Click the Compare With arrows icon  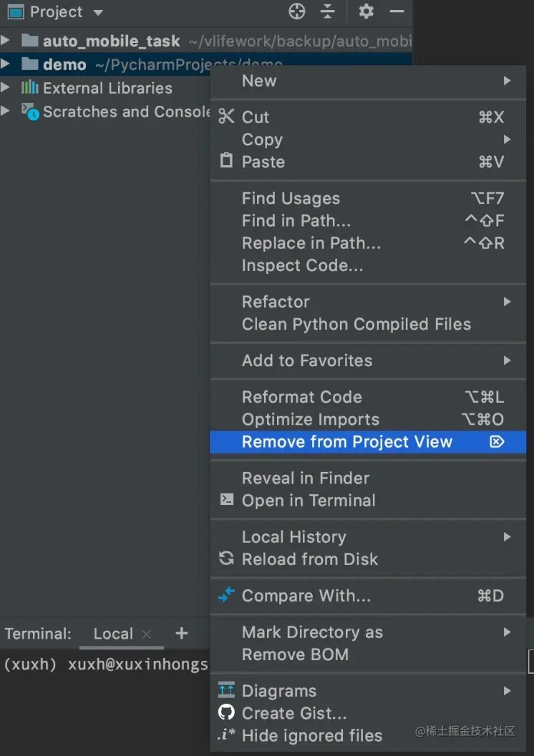point(226,595)
